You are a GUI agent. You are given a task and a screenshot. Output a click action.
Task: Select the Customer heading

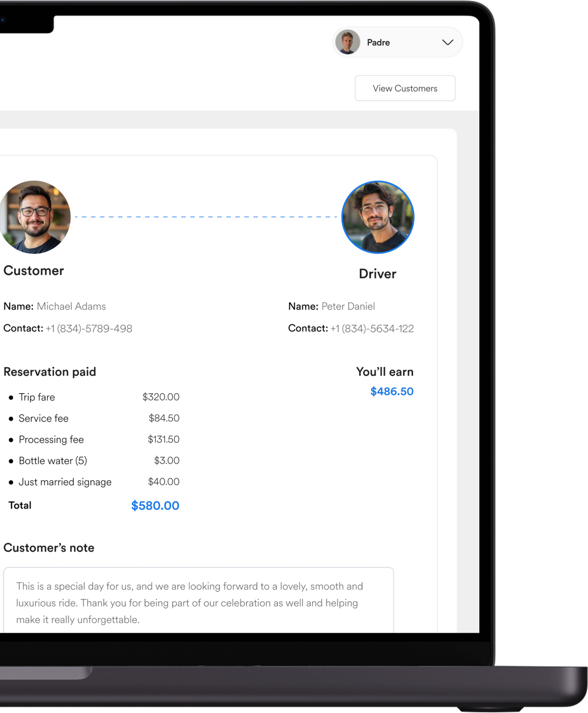34,270
